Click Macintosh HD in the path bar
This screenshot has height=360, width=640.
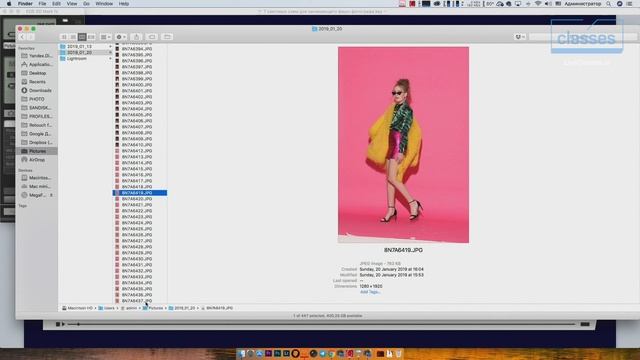(77, 308)
